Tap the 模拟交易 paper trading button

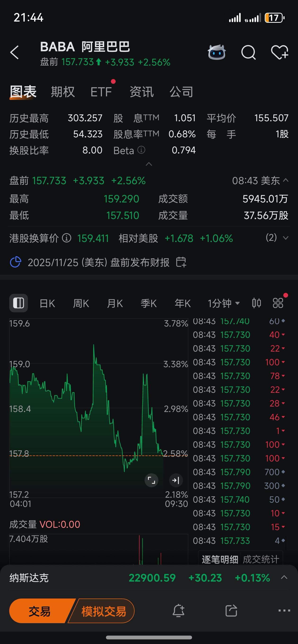pos(103,611)
